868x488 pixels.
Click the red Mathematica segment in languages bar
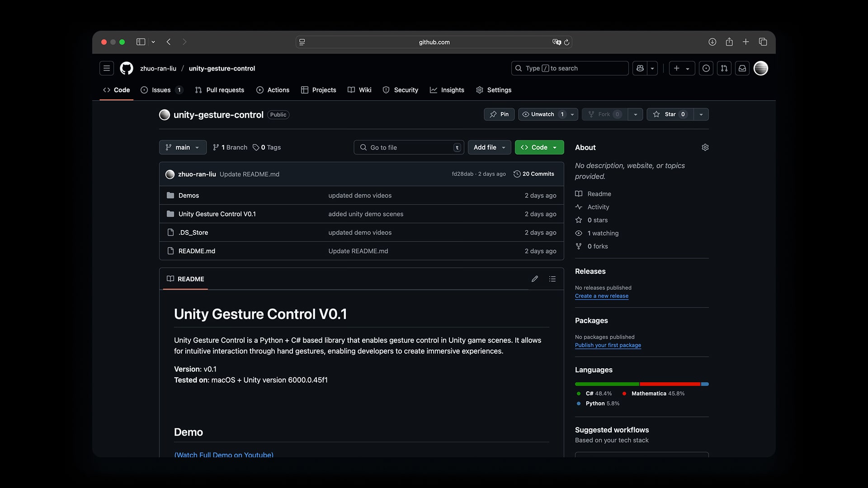click(x=670, y=384)
